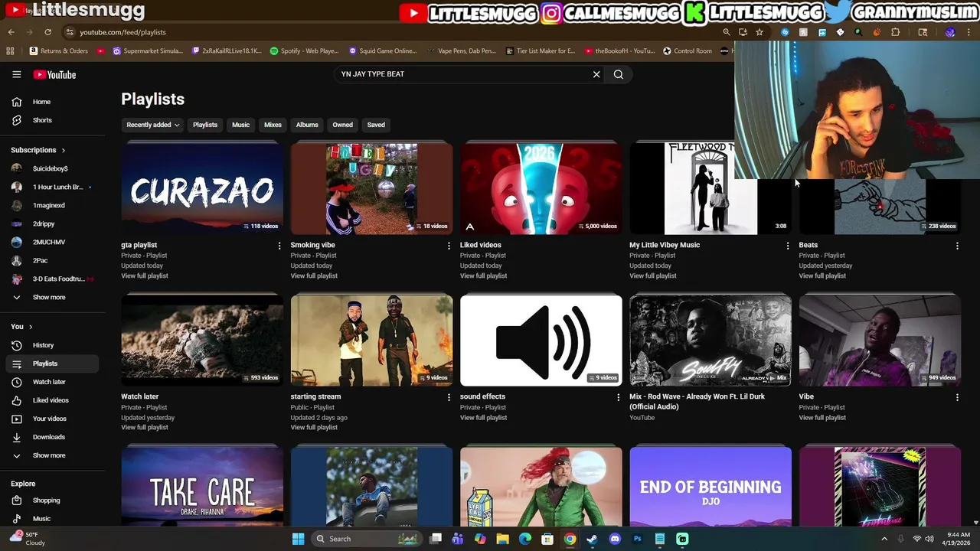This screenshot has width=980, height=551.
Task: Select the Music filter chip
Action: (240, 125)
